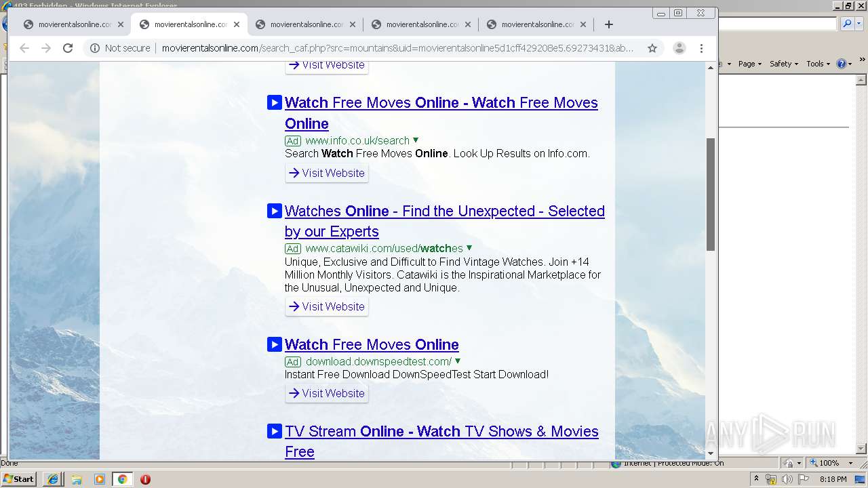Screen dimensions: 868x488
Task: Click blue arrow icon beside TV Stream Online
Action: (275, 431)
